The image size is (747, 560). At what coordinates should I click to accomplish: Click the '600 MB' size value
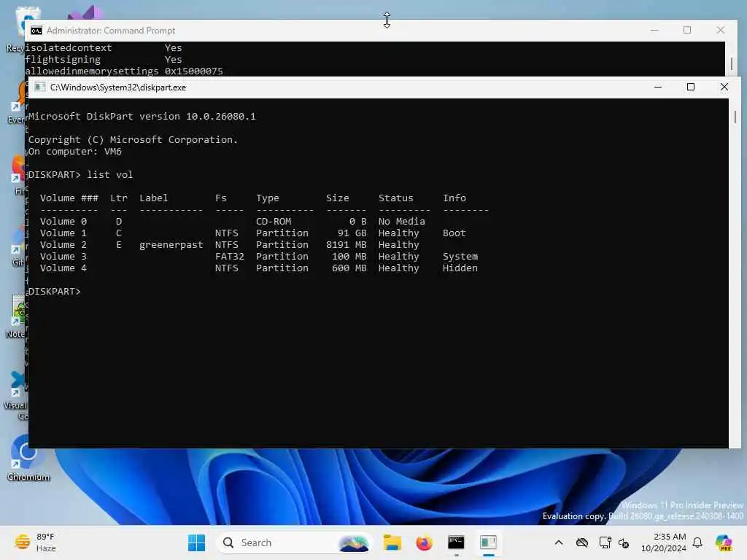pyautogui.click(x=349, y=268)
